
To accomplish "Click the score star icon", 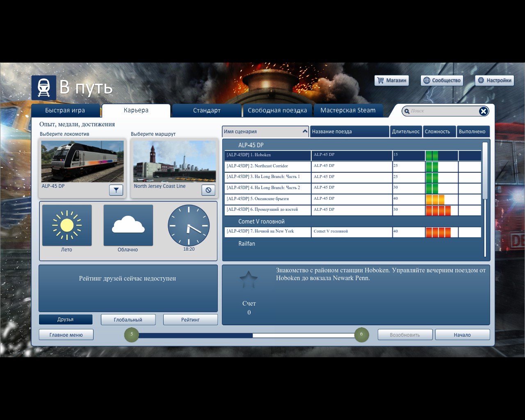I will tap(249, 280).
